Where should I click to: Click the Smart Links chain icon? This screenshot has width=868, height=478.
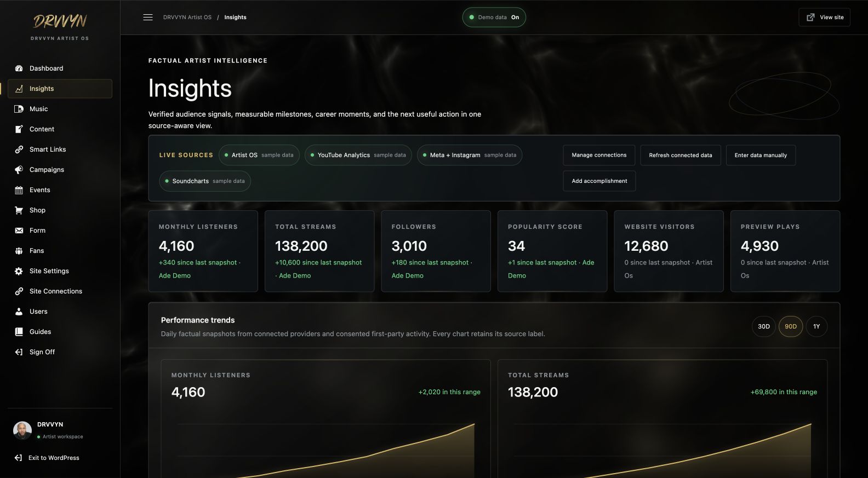point(19,149)
